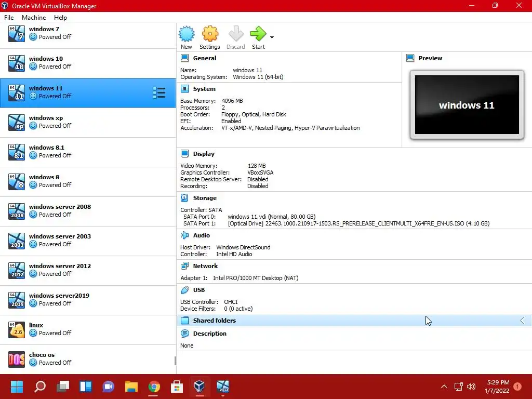Open Google Chrome from the taskbar
532x399 pixels.
pyautogui.click(x=154, y=387)
